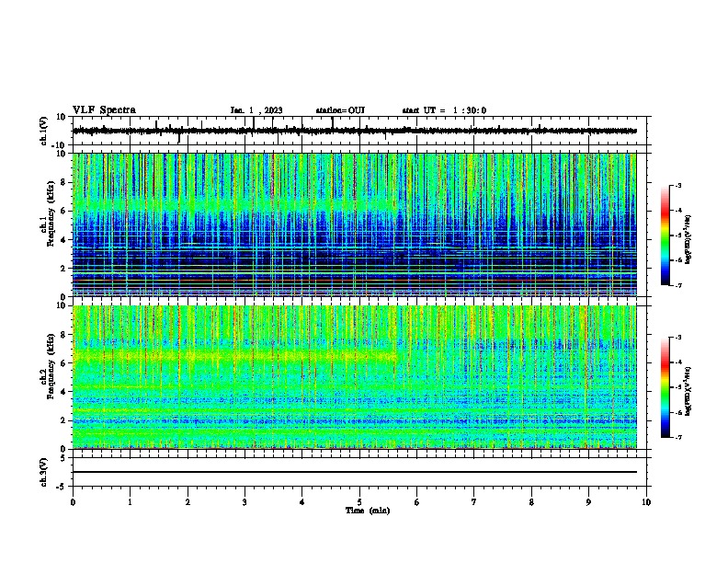The image size is (728, 563).
Task: Click the "VLF Spectra" plot title
Action: pos(104,110)
